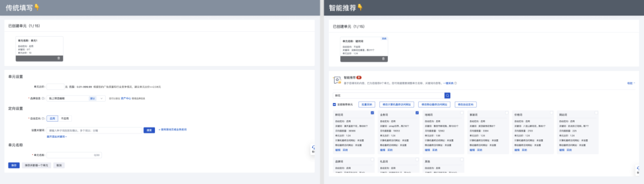
Task: Click the 修改自动定向 button
Action: (x=465, y=105)
